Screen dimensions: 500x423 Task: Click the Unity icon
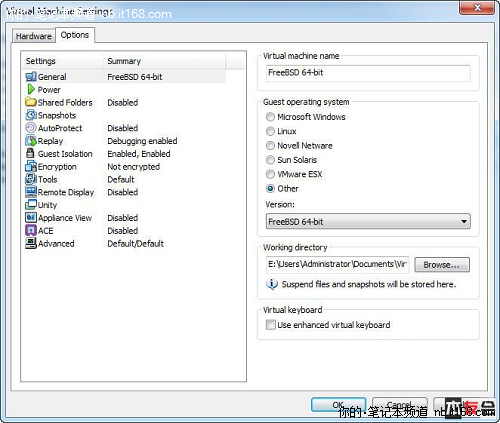[31, 205]
